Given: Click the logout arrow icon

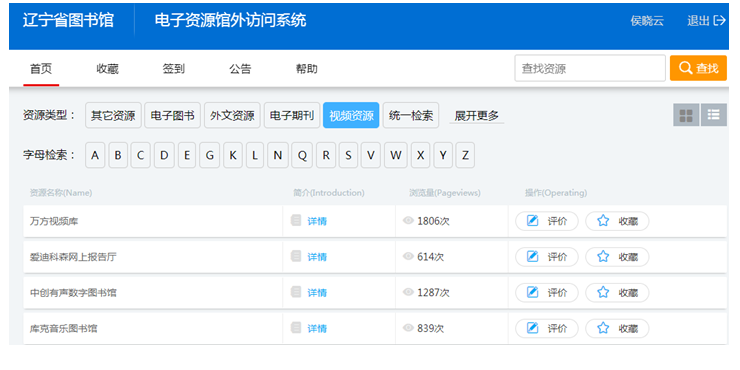Looking at the screenshot, I should [720, 20].
